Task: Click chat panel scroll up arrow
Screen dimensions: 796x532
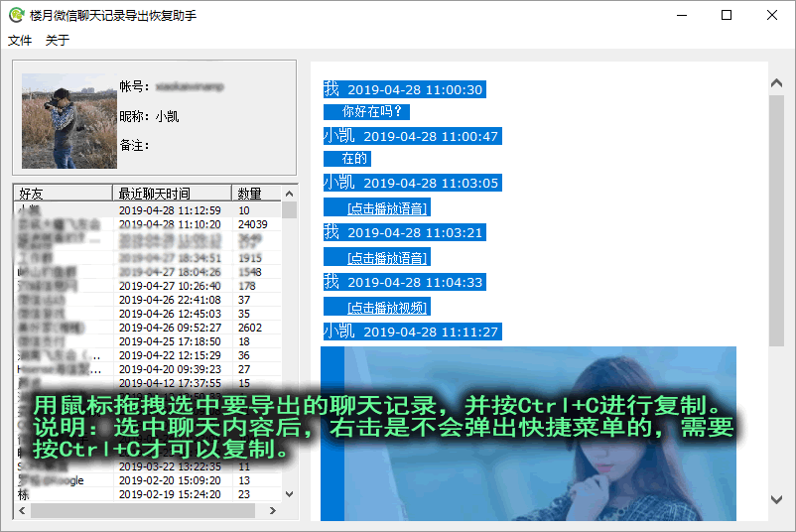Action: (x=776, y=82)
